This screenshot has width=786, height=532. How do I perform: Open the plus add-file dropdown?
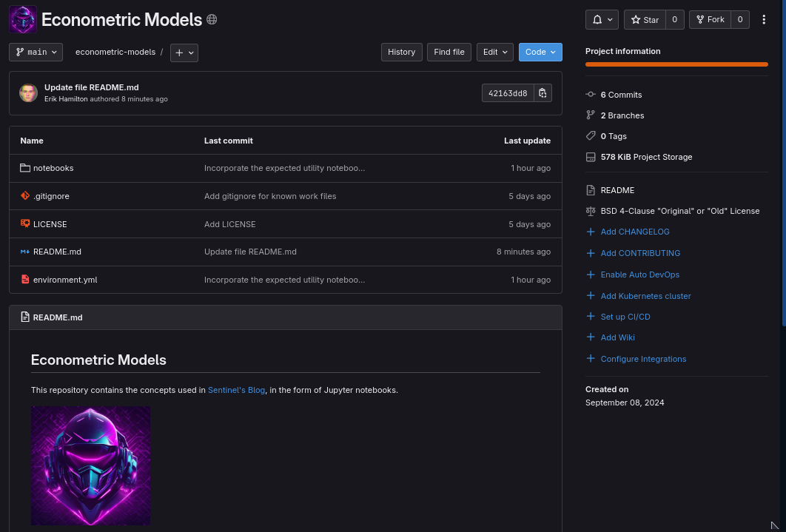click(184, 53)
